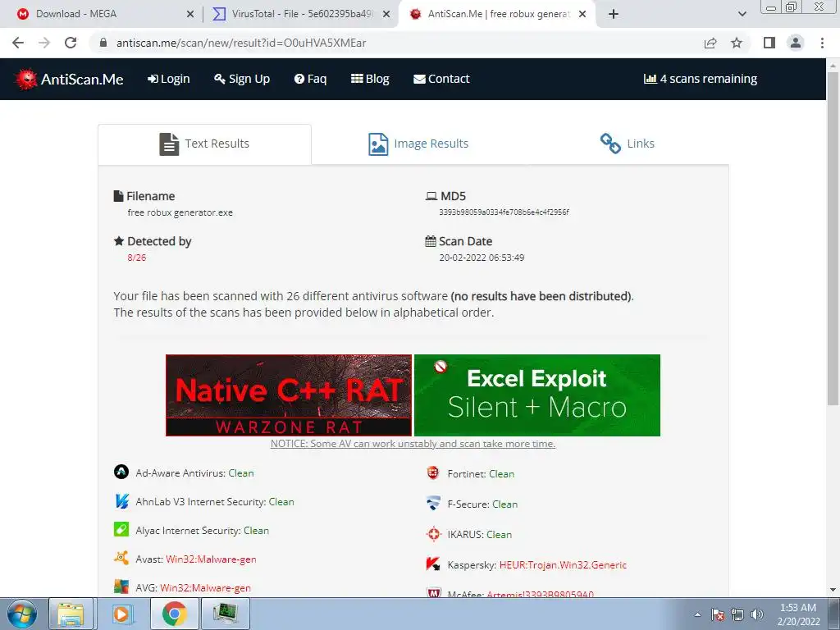
Task: Click the AhnLab V3 icon
Action: pyautogui.click(x=121, y=501)
